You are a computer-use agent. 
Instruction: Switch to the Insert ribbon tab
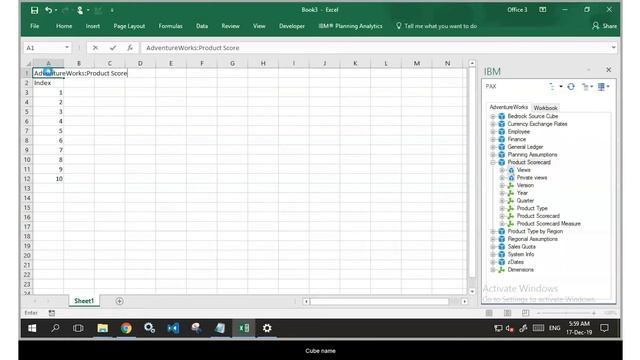(x=93, y=26)
